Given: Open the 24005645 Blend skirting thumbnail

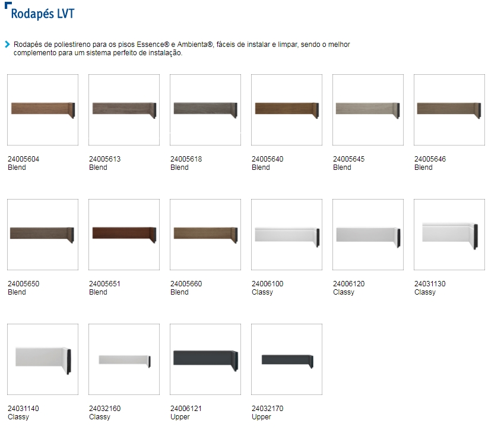Looking at the screenshot, I should [x=368, y=110].
